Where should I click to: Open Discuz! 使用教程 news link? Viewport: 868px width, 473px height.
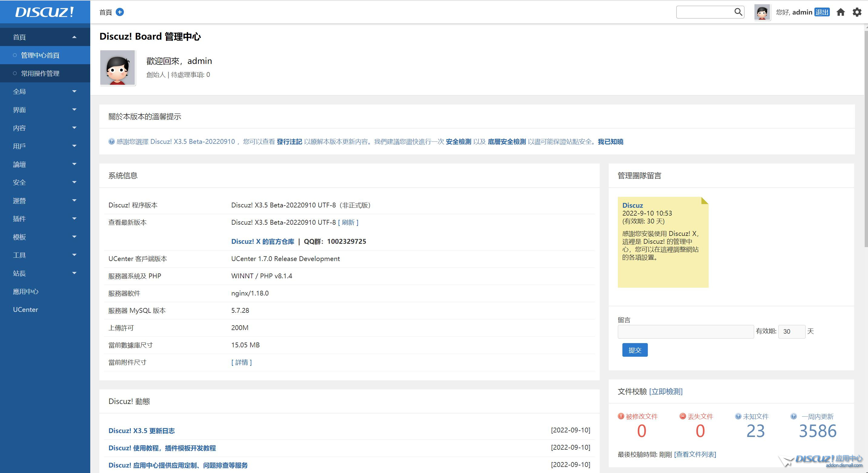[x=162, y=448]
